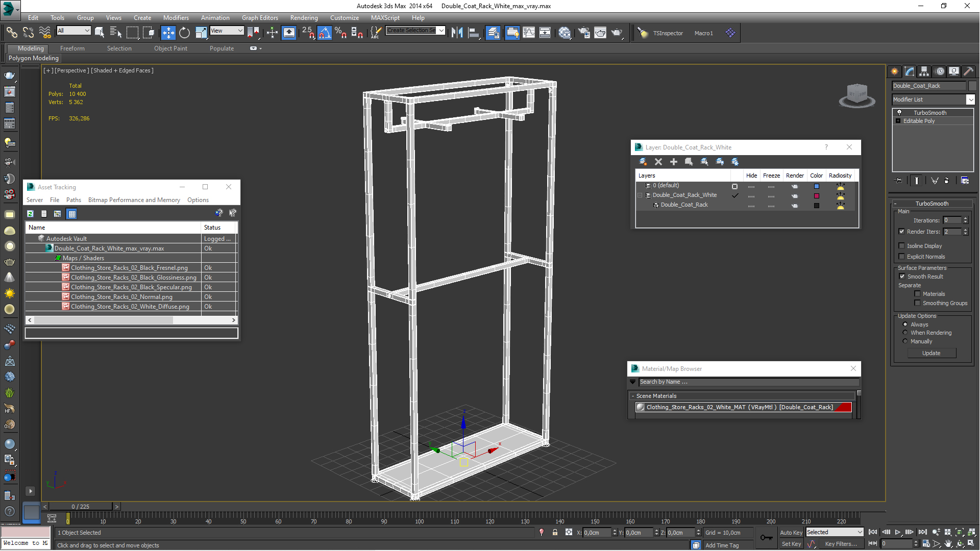
Task: Open the Modifier List dropdown
Action: (x=970, y=99)
